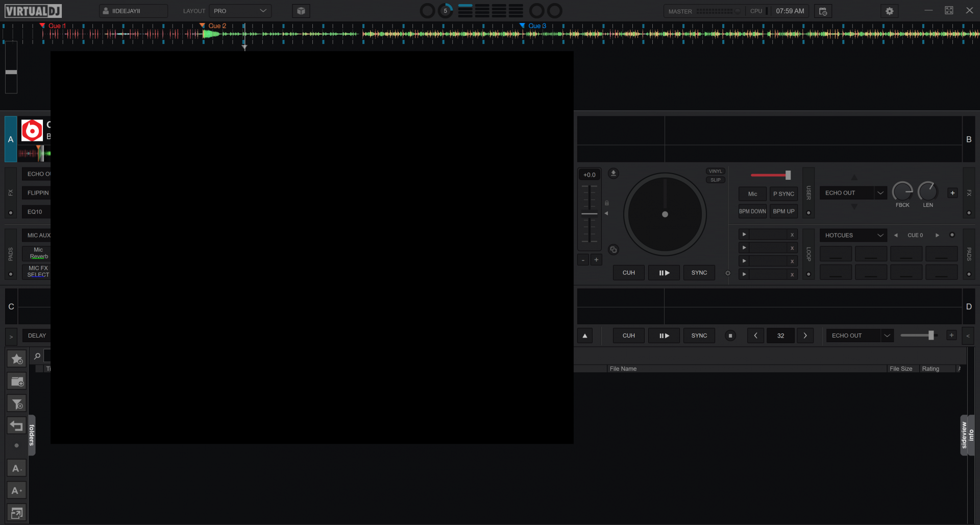Click the search magnifier icon in the browser
The image size is (980, 525).
click(x=37, y=356)
